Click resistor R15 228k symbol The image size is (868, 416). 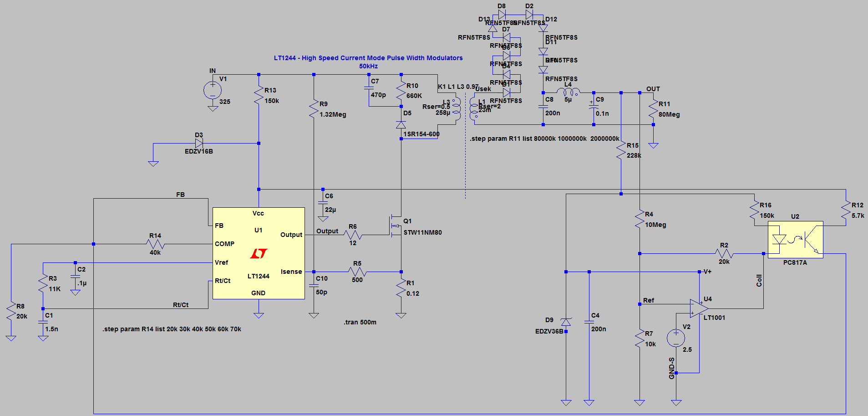click(x=621, y=150)
